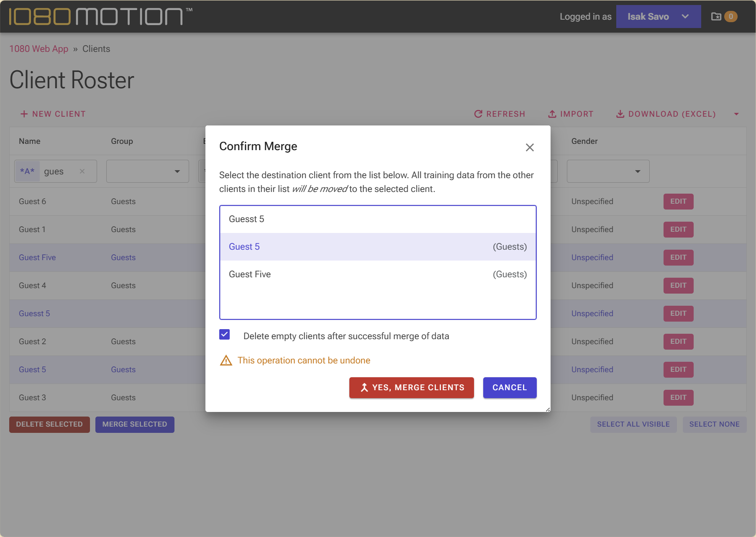Sort by the Gender column header

[x=584, y=141]
